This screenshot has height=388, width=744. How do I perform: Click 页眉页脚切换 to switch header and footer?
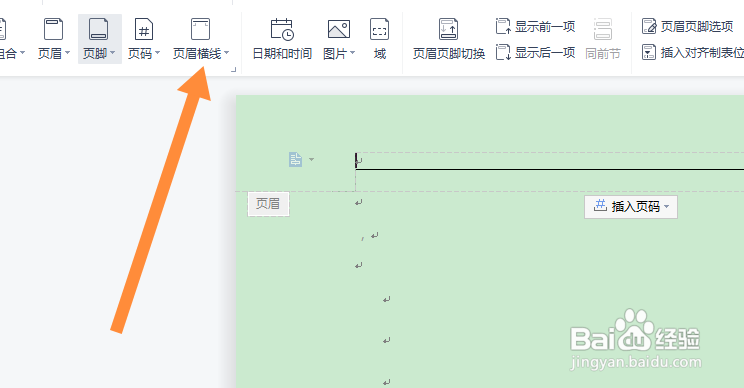pos(449,40)
